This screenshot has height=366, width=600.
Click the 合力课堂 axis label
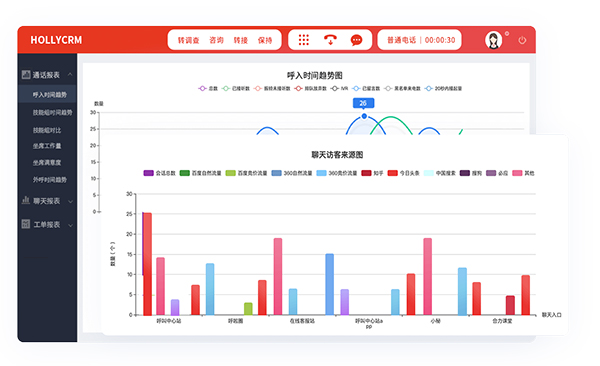502,321
